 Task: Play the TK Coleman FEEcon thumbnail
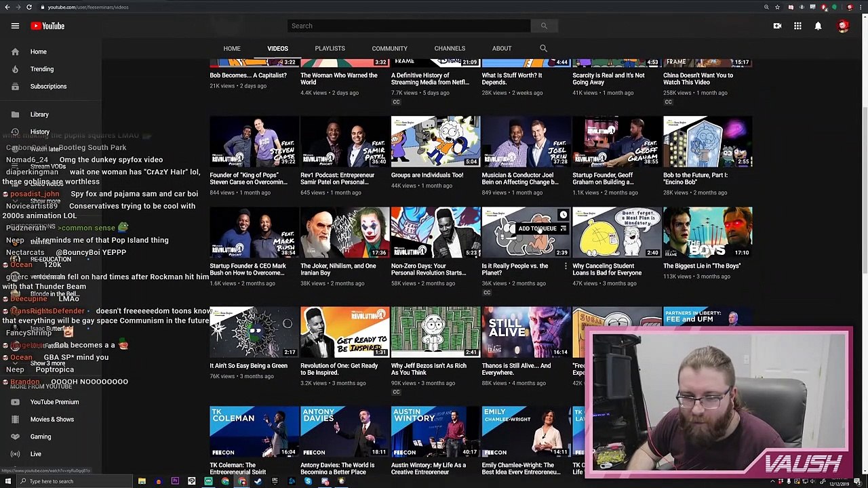point(254,432)
